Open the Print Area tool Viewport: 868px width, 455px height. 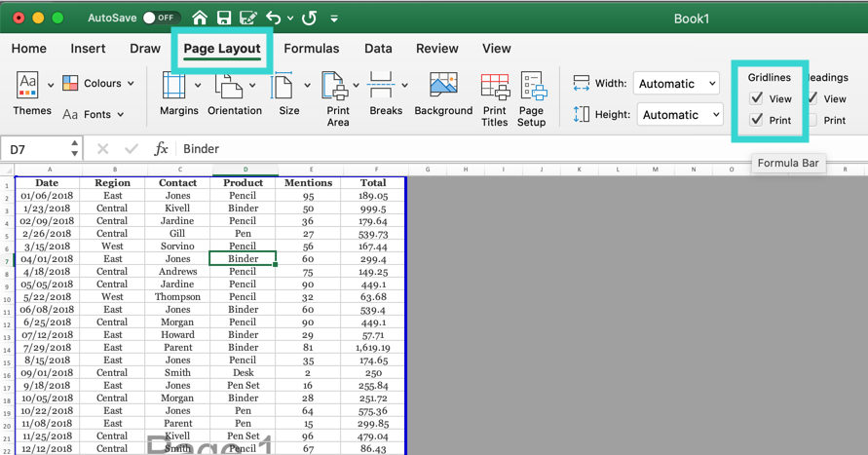coord(337,96)
